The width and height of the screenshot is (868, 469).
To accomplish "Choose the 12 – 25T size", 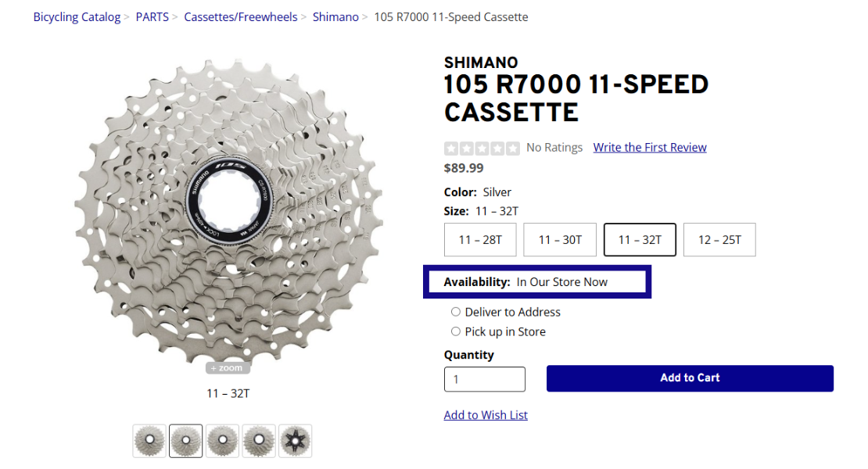I will [719, 239].
